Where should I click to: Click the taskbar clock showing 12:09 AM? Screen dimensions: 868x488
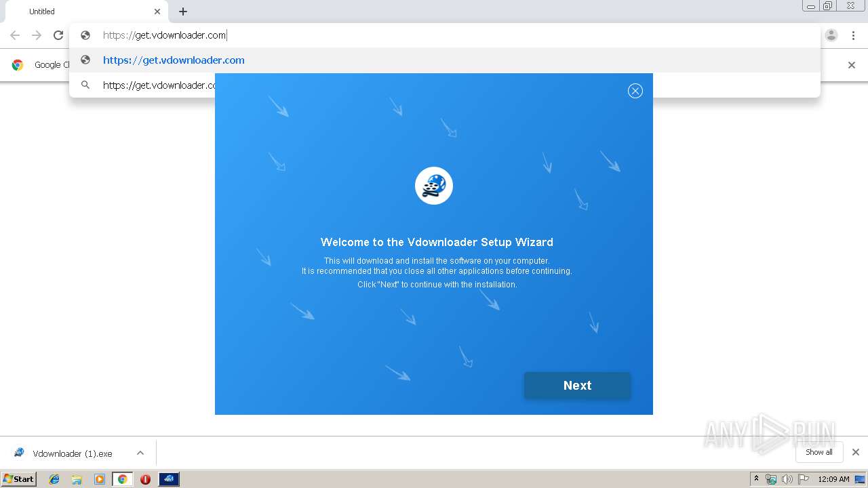click(x=833, y=479)
